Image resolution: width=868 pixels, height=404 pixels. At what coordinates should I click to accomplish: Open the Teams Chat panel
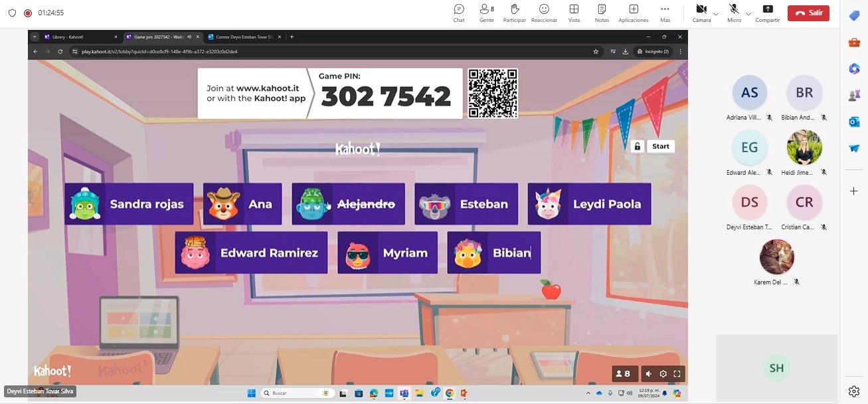point(459,13)
